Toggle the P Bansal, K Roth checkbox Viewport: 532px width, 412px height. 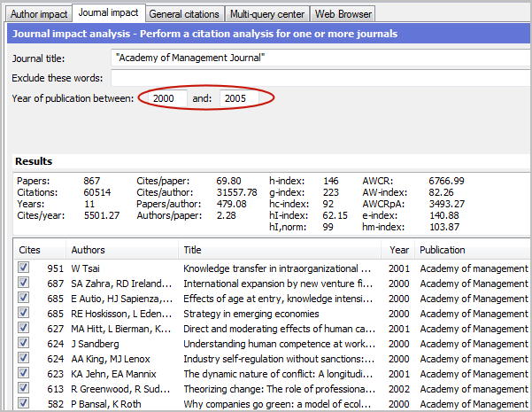(x=23, y=403)
